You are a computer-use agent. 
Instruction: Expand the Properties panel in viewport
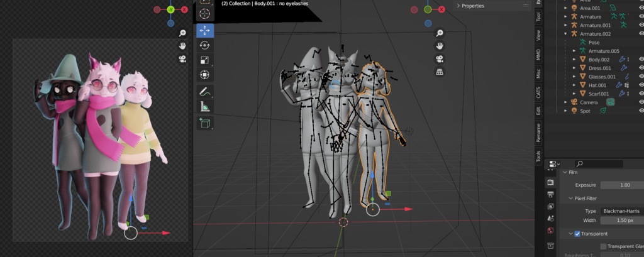[458, 6]
